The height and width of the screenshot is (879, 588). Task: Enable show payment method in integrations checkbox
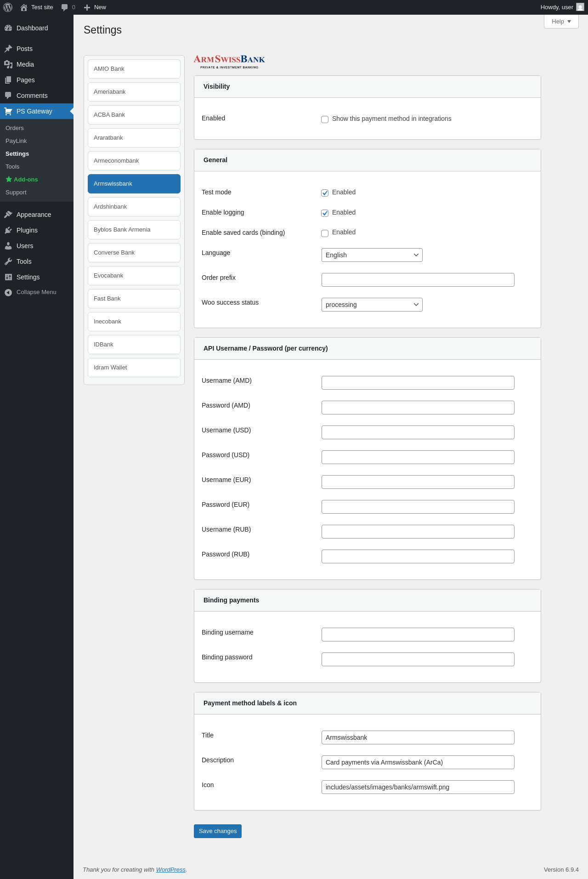point(325,119)
